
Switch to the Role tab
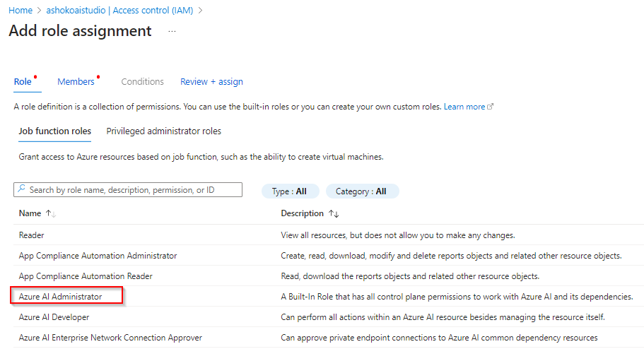coord(23,82)
